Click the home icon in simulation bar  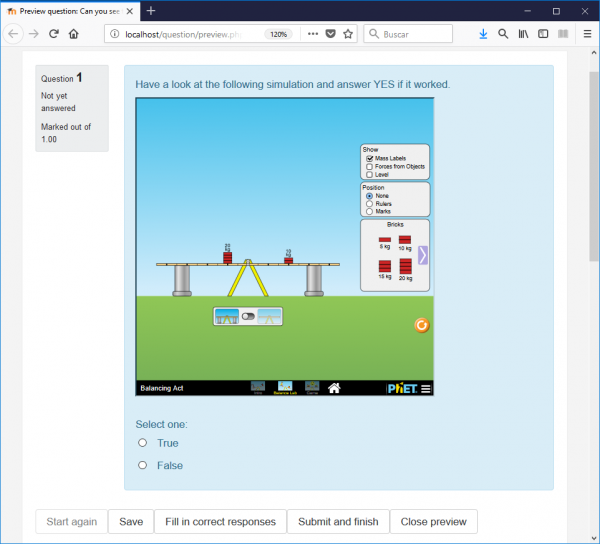334,388
